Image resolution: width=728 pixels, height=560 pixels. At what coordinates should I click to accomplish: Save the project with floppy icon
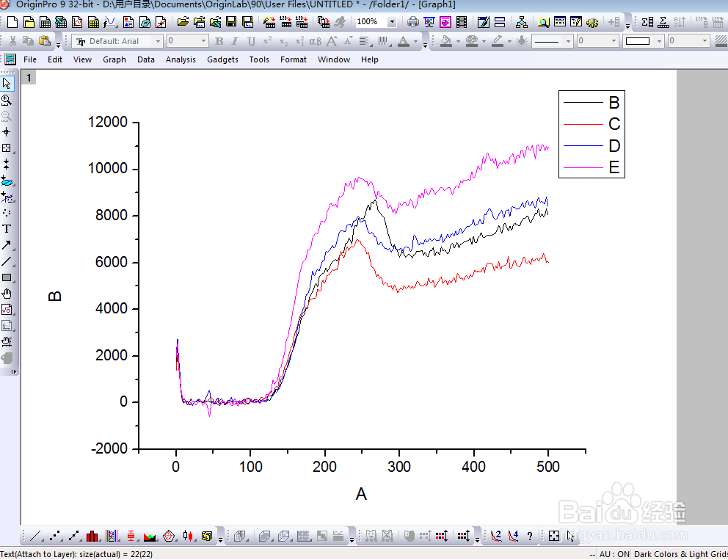tap(230, 22)
